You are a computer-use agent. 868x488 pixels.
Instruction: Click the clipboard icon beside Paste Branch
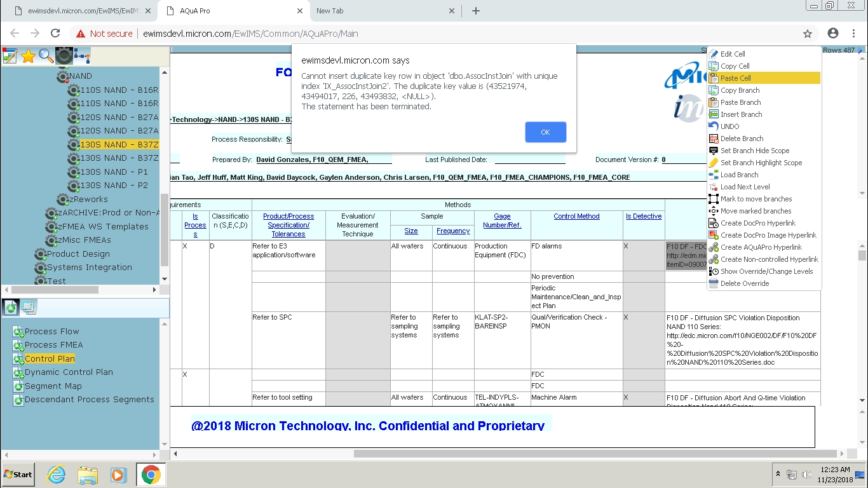714,102
